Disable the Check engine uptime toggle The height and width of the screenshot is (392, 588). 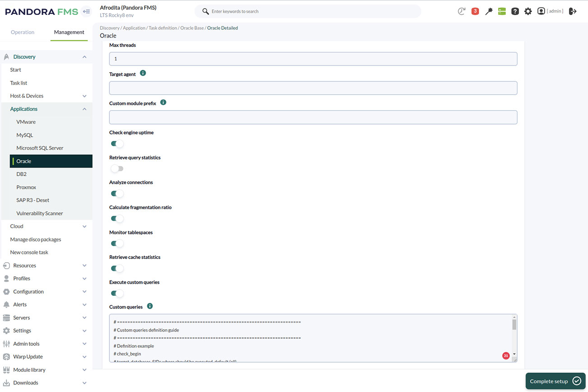pyautogui.click(x=117, y=144)
